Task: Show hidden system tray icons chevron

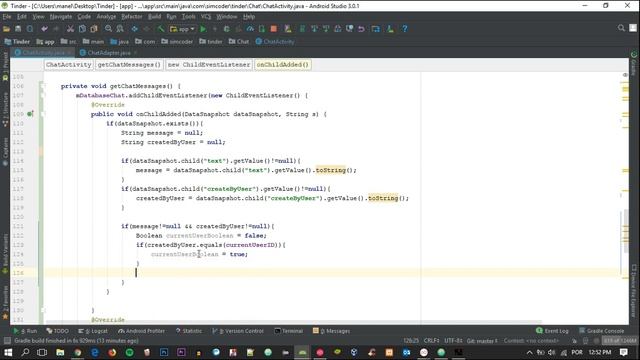Action: click(x=529, y=352)
